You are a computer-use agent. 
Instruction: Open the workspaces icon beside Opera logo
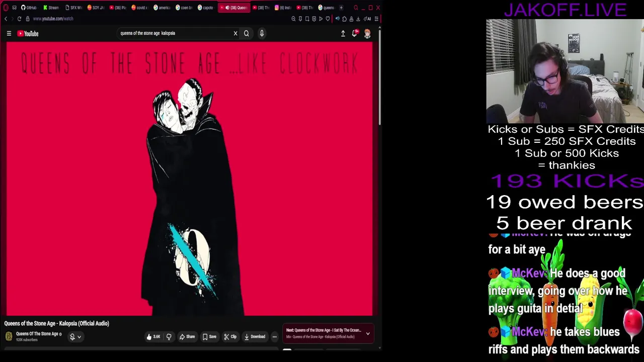pos(14,8)
